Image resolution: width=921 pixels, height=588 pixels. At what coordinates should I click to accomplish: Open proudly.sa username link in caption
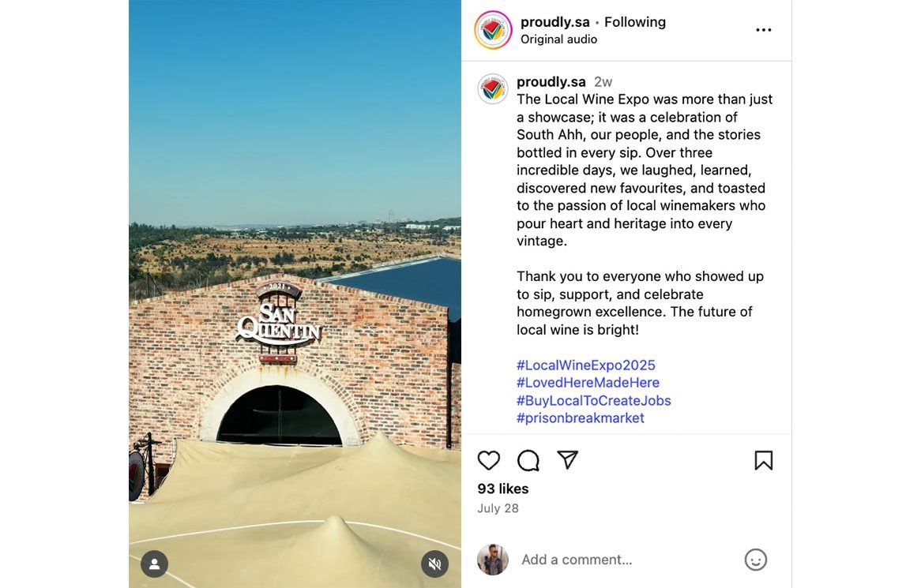[x=551, y=82]
